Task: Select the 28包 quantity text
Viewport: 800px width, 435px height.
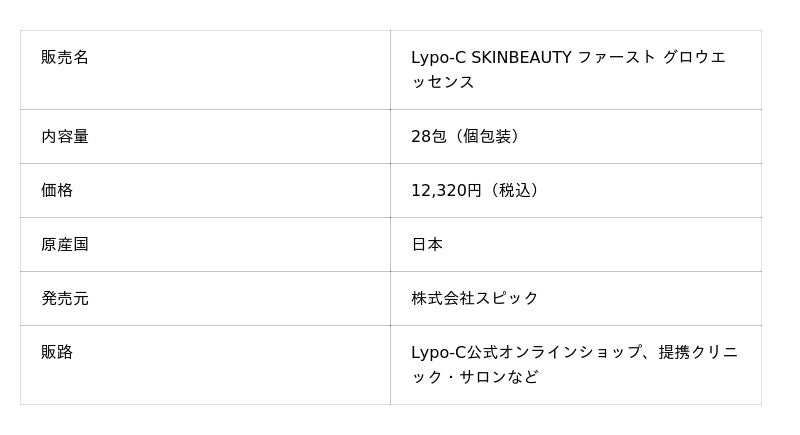Action: [x=428, y=136]
